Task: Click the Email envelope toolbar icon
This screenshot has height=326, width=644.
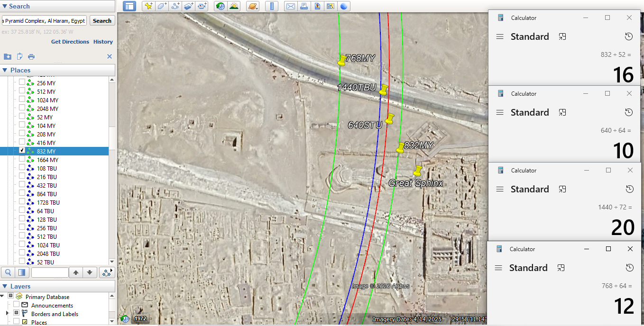Action: 290,6
